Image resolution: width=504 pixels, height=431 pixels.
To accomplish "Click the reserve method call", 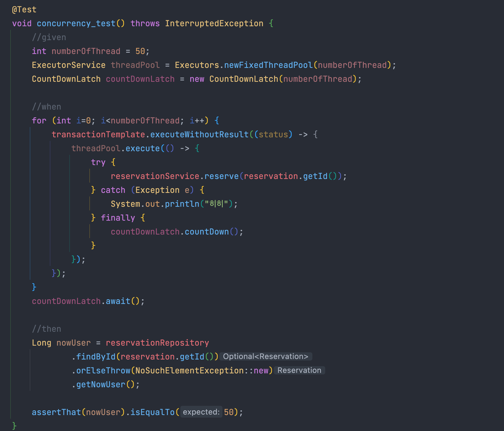I will (x=221, y=176).
